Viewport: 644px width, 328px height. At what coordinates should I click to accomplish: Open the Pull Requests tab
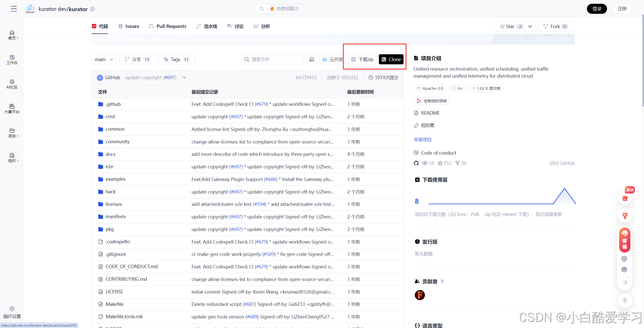[x=168, y=26]
